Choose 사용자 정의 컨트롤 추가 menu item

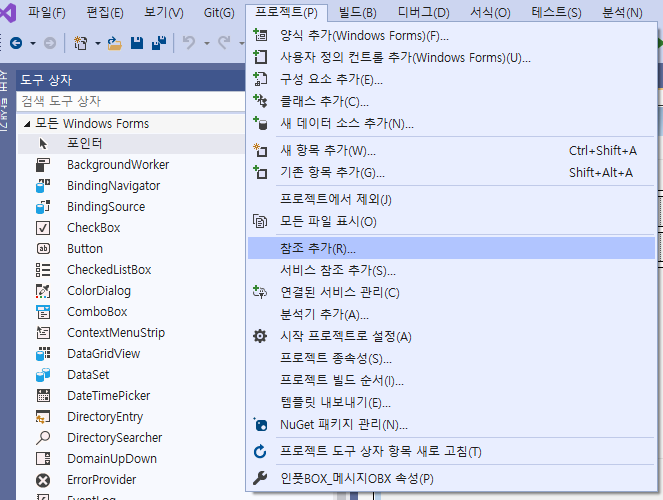451,57
